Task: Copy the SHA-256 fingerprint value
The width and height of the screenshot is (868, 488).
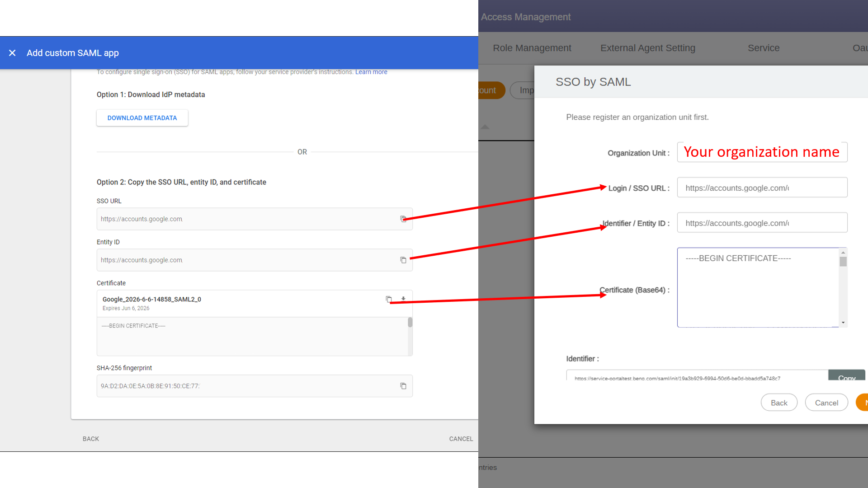Action: (403, 386)
